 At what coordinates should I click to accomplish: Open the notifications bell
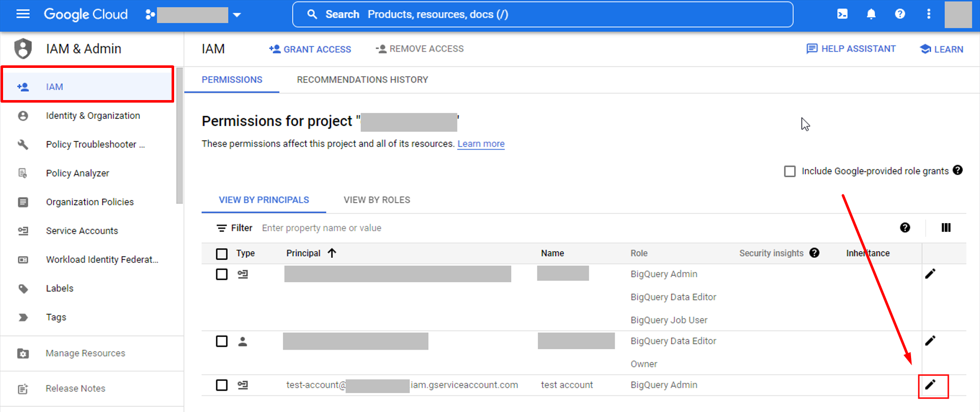[871, 14]
